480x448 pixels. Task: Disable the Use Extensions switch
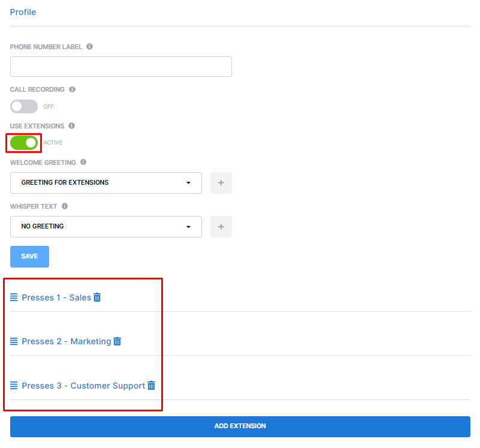pyautogui.click(x=24, y=143)
